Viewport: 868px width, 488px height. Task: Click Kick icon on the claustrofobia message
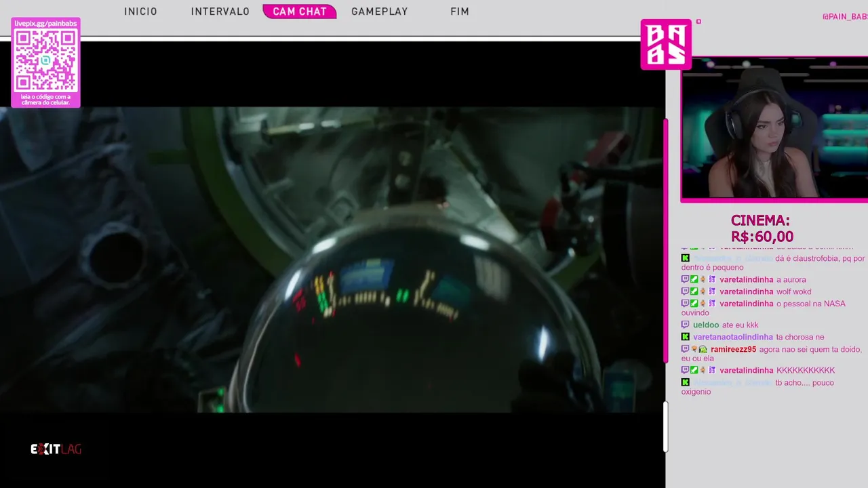tap(686, 258)
